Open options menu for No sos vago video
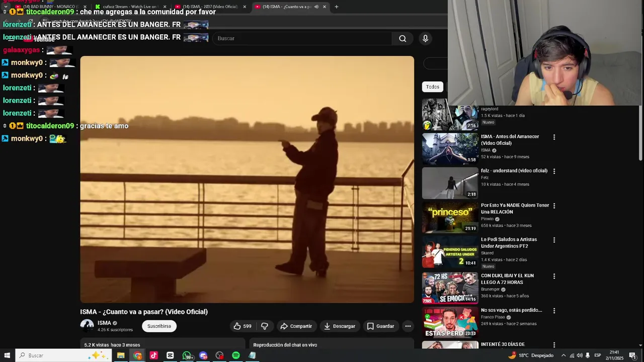The image size is (644, 362). pos(554,311)
